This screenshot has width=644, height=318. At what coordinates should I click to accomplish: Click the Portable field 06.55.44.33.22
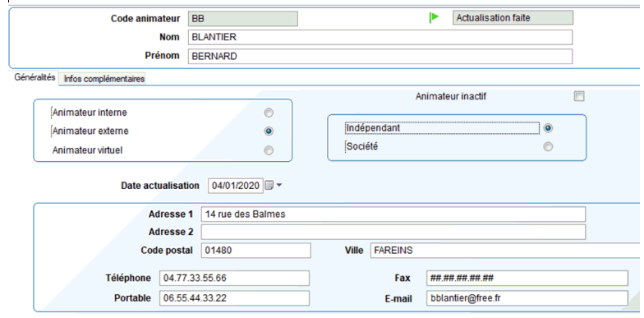point(234,298)
